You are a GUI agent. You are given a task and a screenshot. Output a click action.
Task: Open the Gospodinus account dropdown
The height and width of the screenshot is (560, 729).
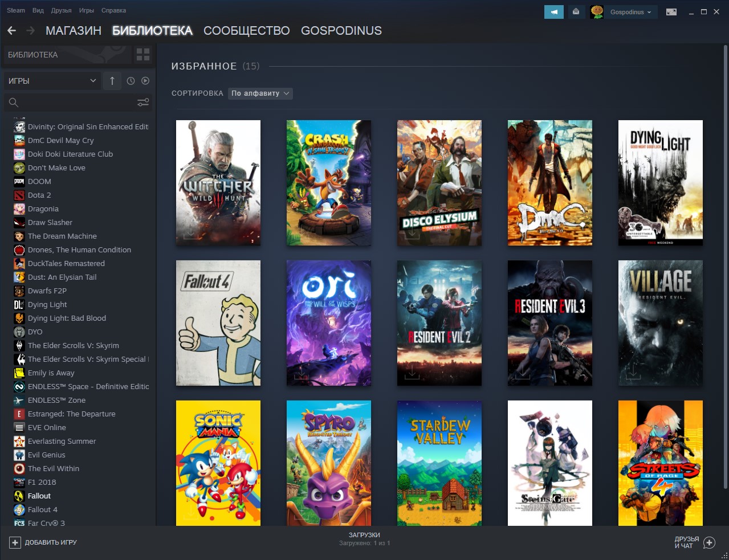[630, 12]
